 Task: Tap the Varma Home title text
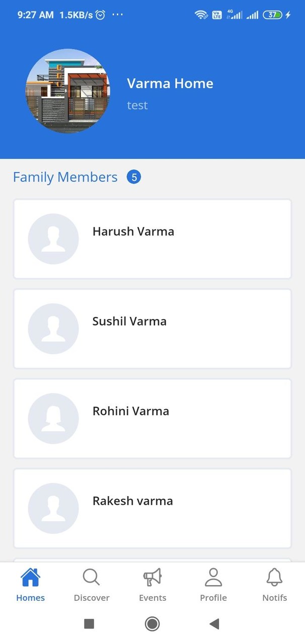(170, 84)
